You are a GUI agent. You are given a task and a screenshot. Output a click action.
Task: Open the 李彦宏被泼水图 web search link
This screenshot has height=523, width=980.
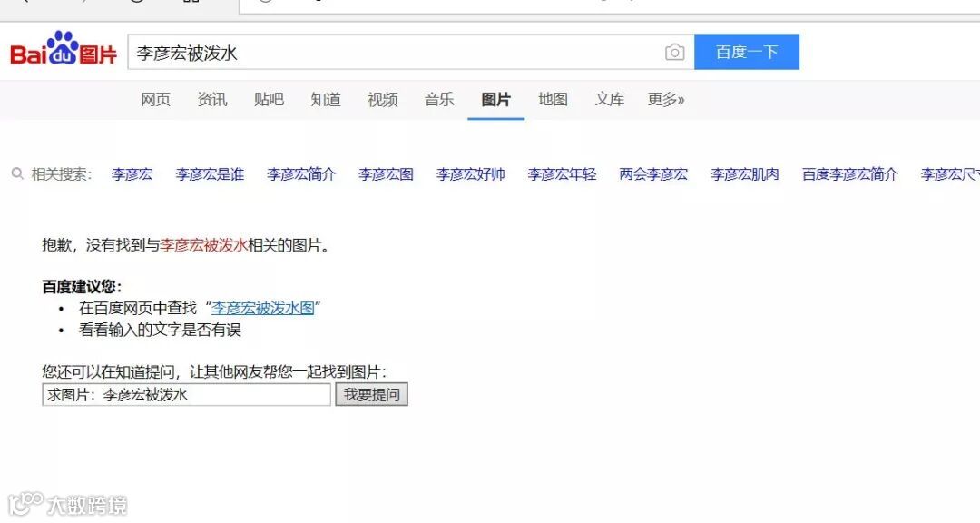point(262,308)
